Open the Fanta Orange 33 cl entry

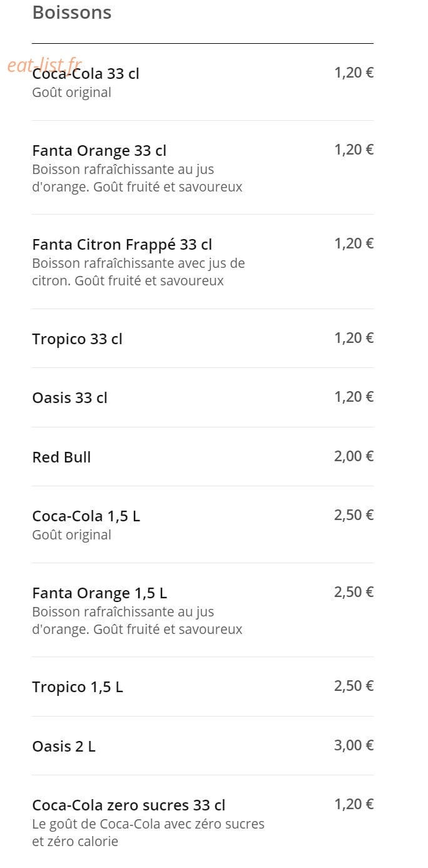click(x=203, y=168)
